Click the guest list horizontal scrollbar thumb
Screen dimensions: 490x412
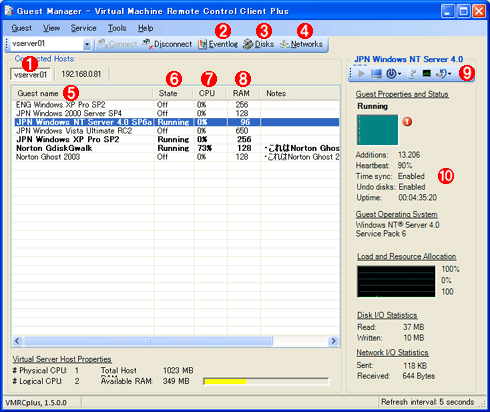(x=148, y=341)
